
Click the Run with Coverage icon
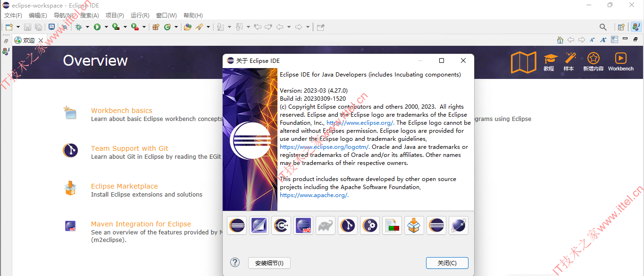tap(116, 27)
